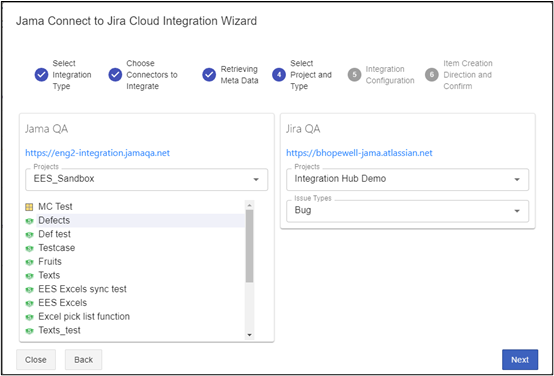Click the Jama QA panel heading

(x=46, y=129)
